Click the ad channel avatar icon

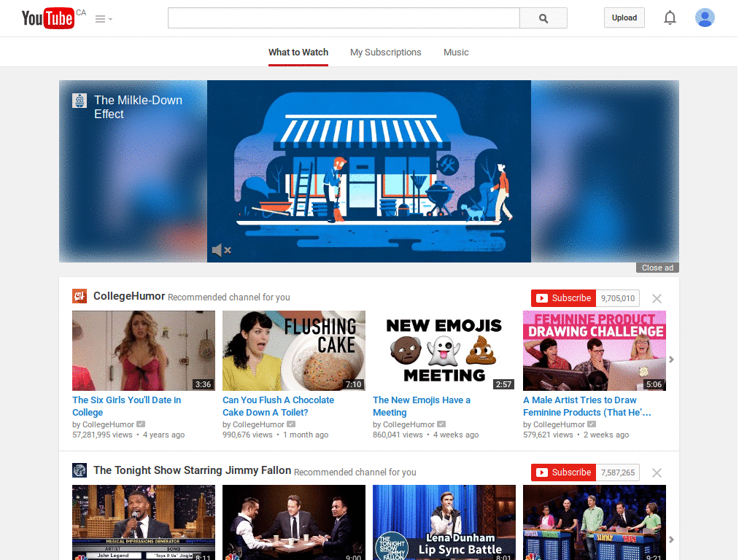pos(80,101)
